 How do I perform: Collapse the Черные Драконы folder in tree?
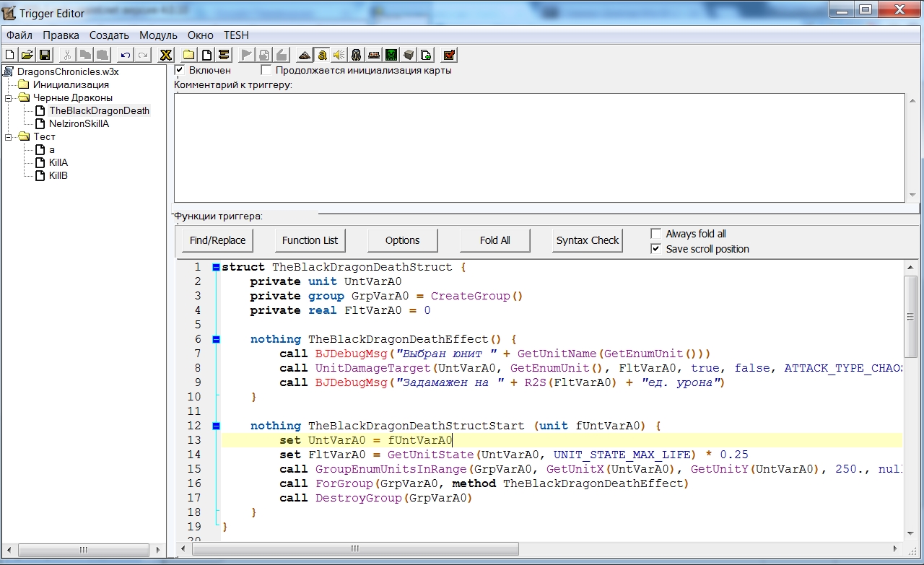(8, 97)
